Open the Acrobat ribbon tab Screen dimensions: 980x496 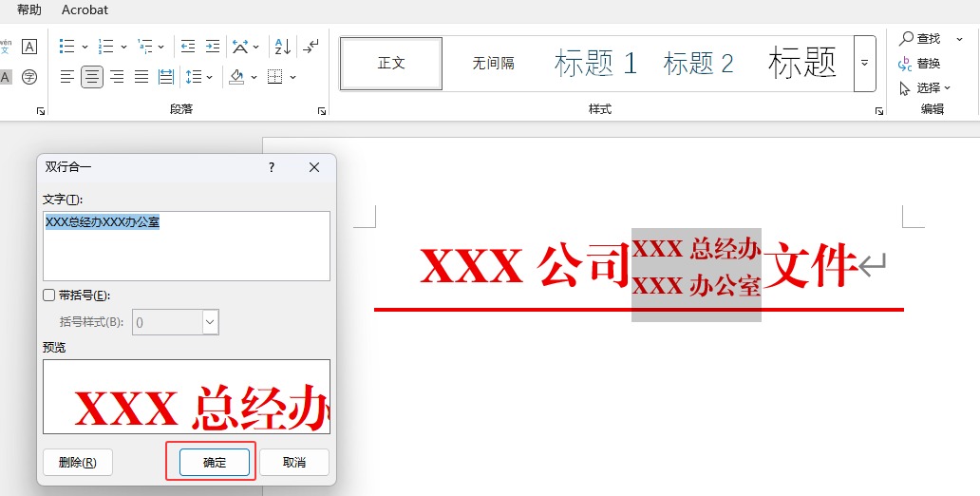pyautogui.click(x=85, y=10)
